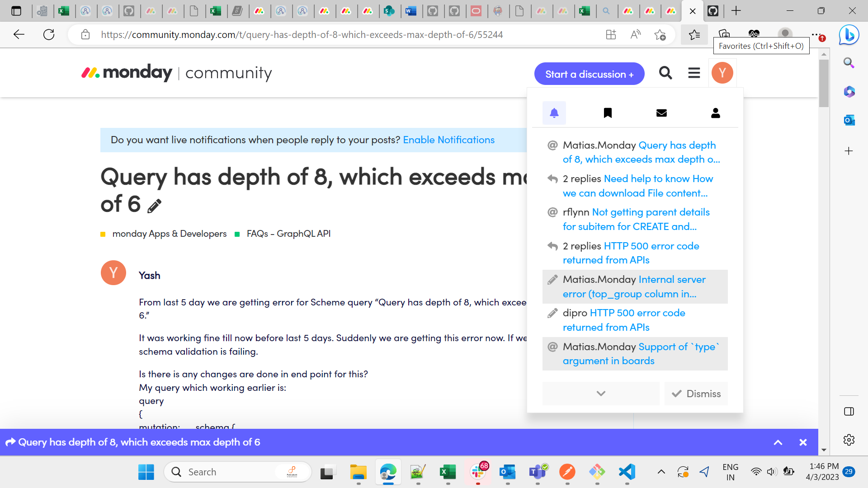Open the bookmarks tab in user menu
868x488 pixels.
(x=608, y=113)
